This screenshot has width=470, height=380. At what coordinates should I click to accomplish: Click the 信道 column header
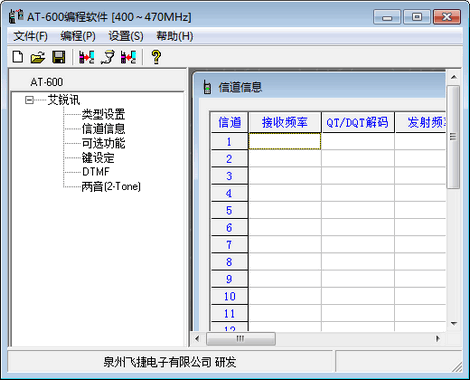point(229,122)
